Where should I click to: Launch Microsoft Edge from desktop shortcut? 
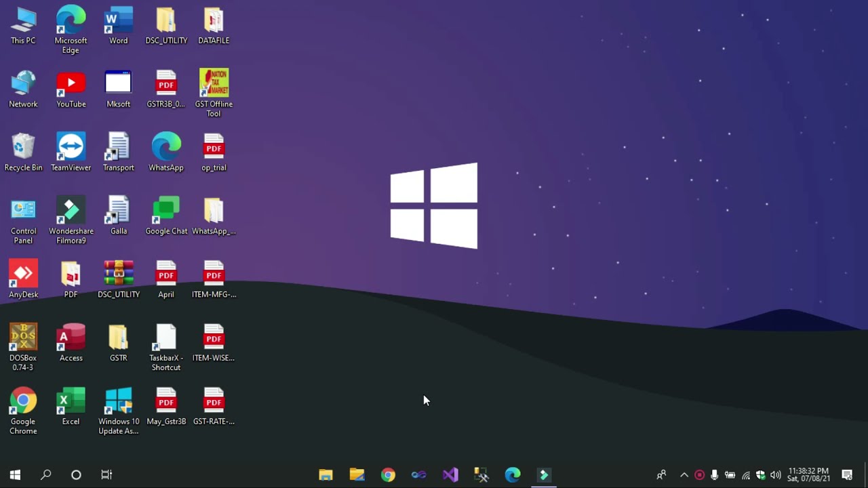[x=71, y=30]
